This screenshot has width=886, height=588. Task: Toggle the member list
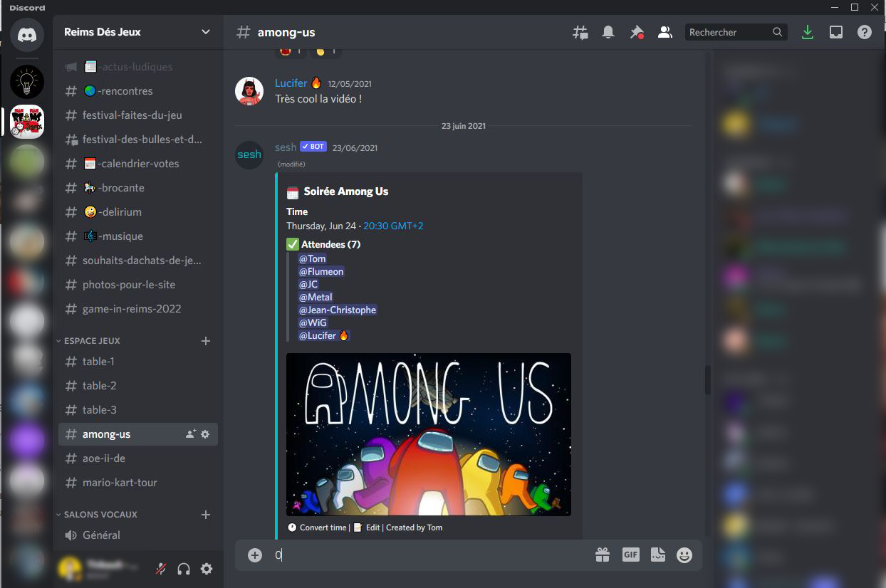click(x=664, y=32)
